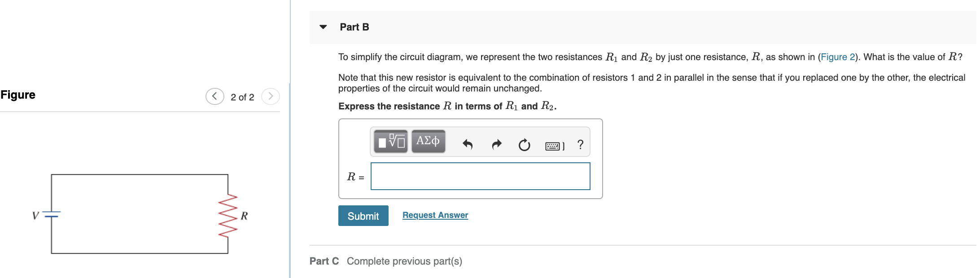
Task: Switch to the Part C section
Action: [324, 261]
